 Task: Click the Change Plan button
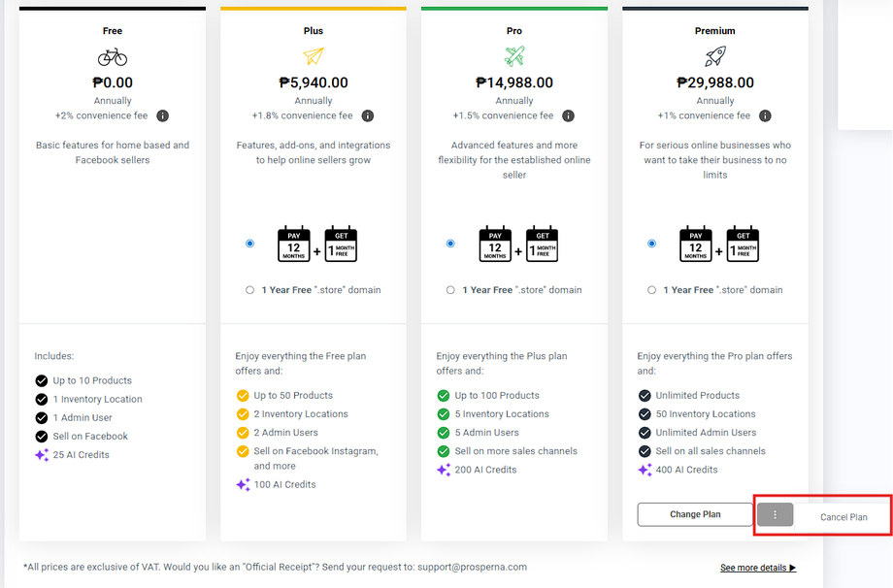tap(695, 515)
